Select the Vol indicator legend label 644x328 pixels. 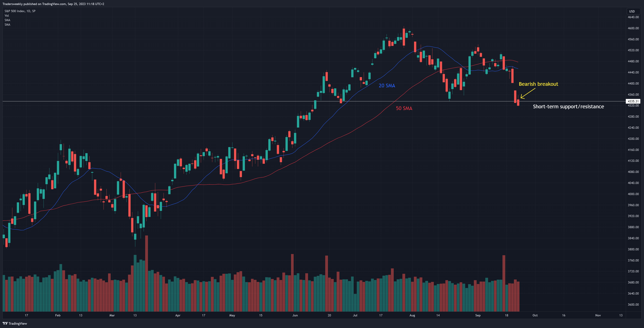point(7,15)
